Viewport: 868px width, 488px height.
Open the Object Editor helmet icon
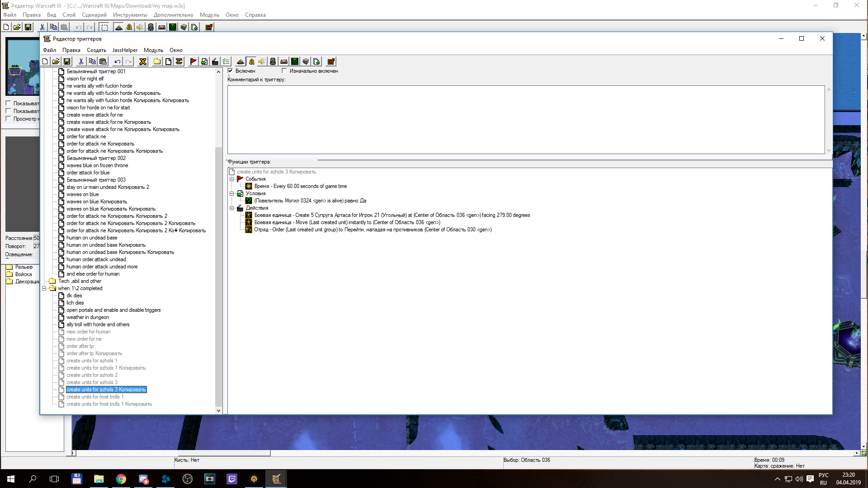[273, 61]
